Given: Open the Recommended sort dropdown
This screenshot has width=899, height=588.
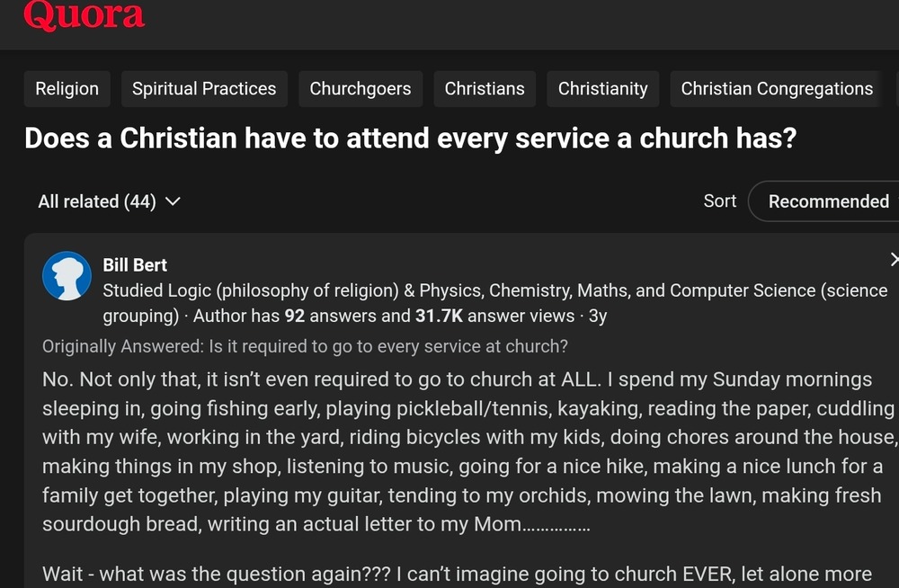Looking at the screenshot, I should (x=828, y=201).
